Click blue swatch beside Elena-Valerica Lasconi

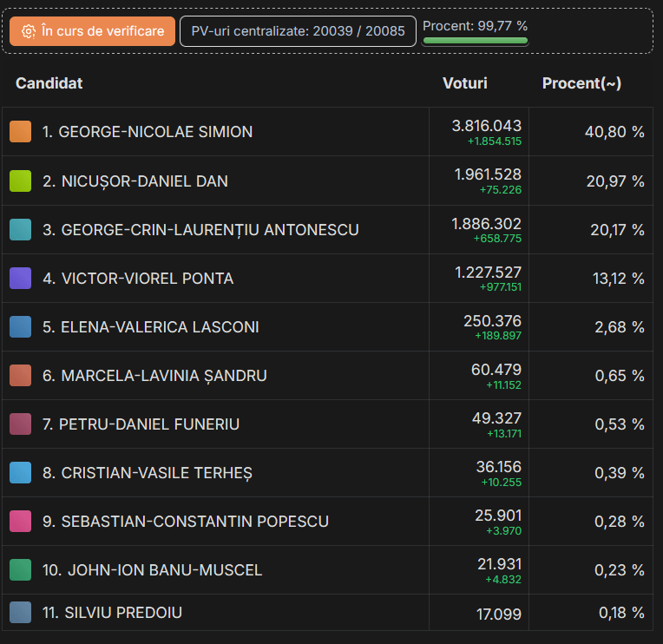point(20,326)
